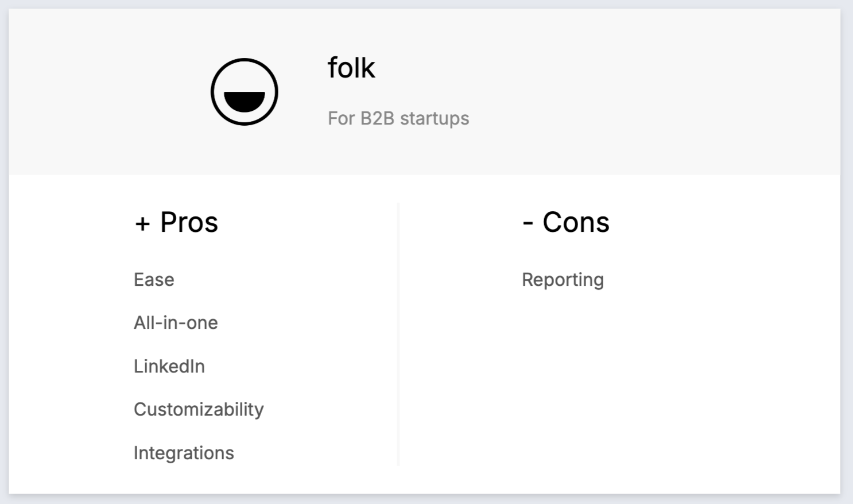Click the word "B2B" in the tagline
This screenshot has height=504, width=853.
[x=377, y=118]
